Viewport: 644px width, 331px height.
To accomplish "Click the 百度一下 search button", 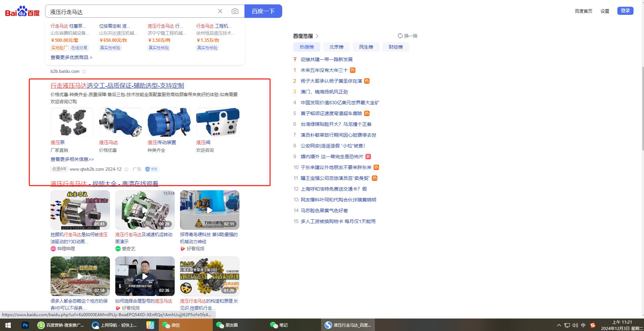I will pos(263,11).
